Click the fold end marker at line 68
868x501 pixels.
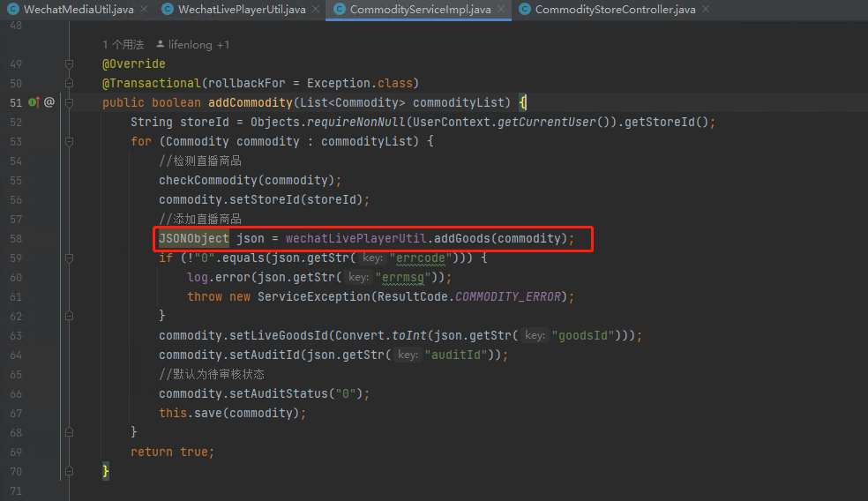pyautogui.click(x=69, y=432)
